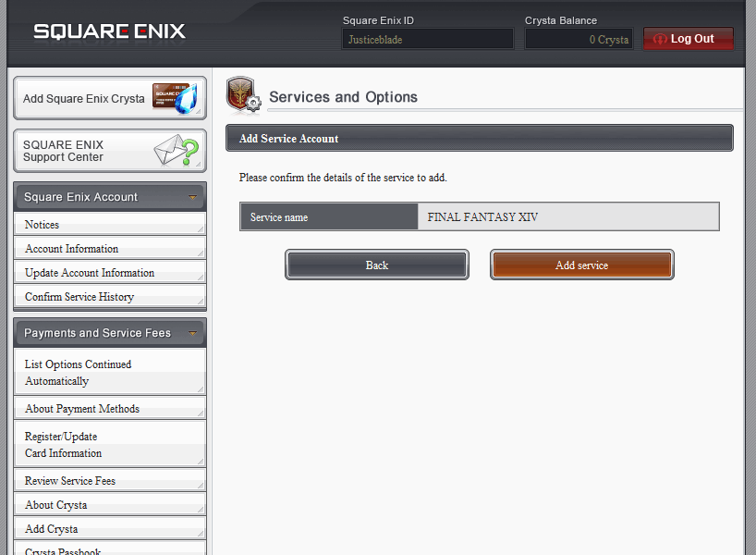Click the Square Enix ID field
The width and height of the screenshot is (756, 555).
(428, 40)
